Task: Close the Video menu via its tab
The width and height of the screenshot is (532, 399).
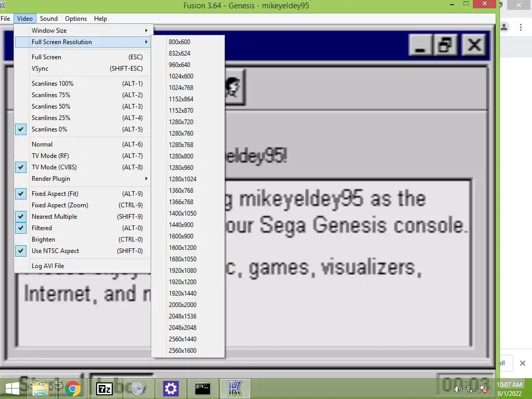Action: point(25,19)
